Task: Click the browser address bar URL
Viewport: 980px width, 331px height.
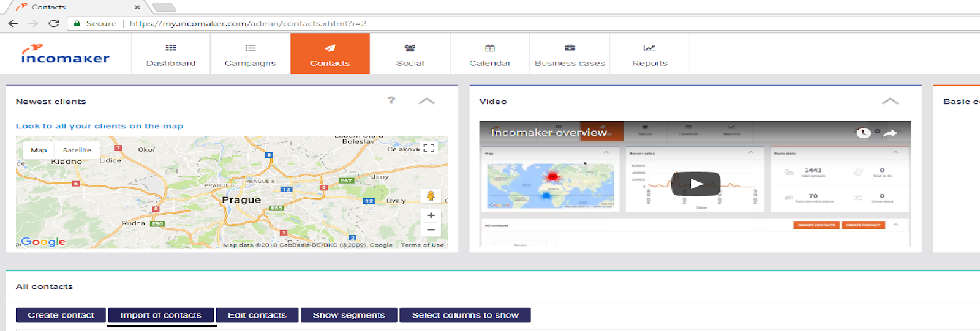Action: (248, 23)
